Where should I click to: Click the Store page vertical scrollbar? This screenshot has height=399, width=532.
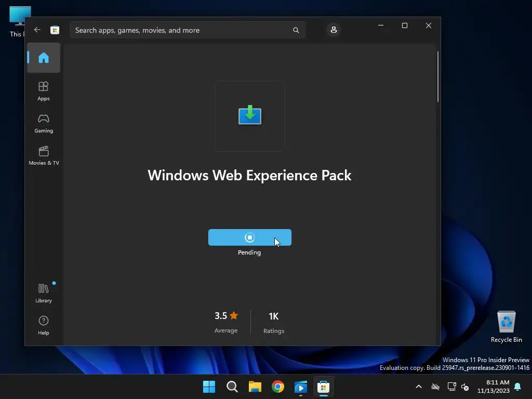437,77
